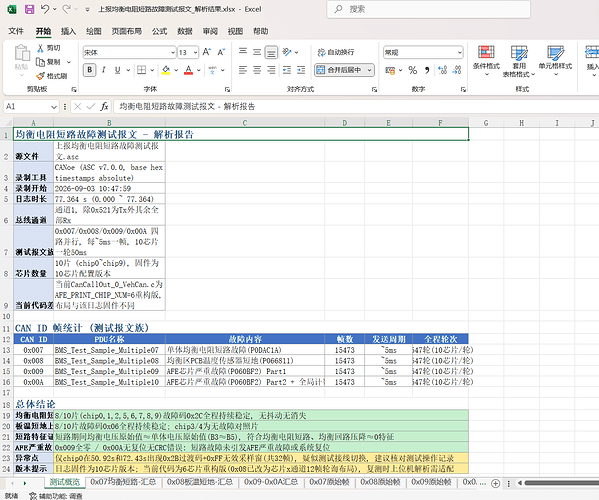Viewport: 599px width, 500px height.
Task: Toggle Bold formatting
Action: coord(89,70)
